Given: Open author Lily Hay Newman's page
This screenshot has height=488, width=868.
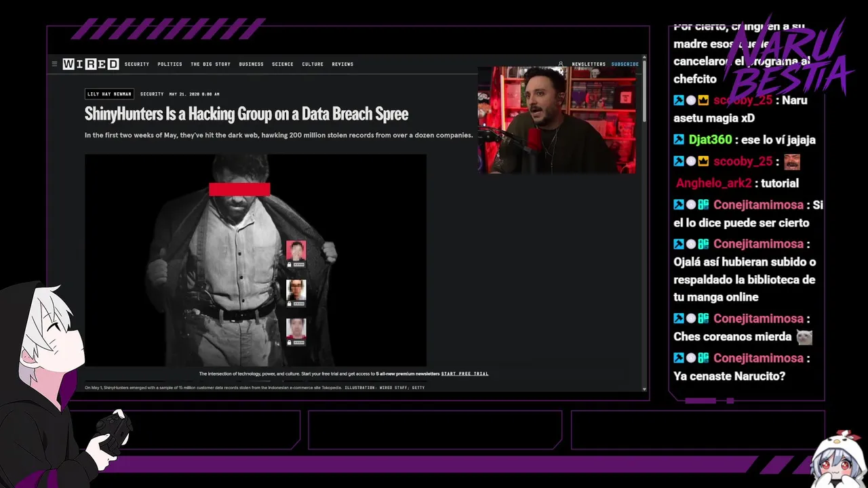Looking at the screenshot, I should click(x=109, y=94).
